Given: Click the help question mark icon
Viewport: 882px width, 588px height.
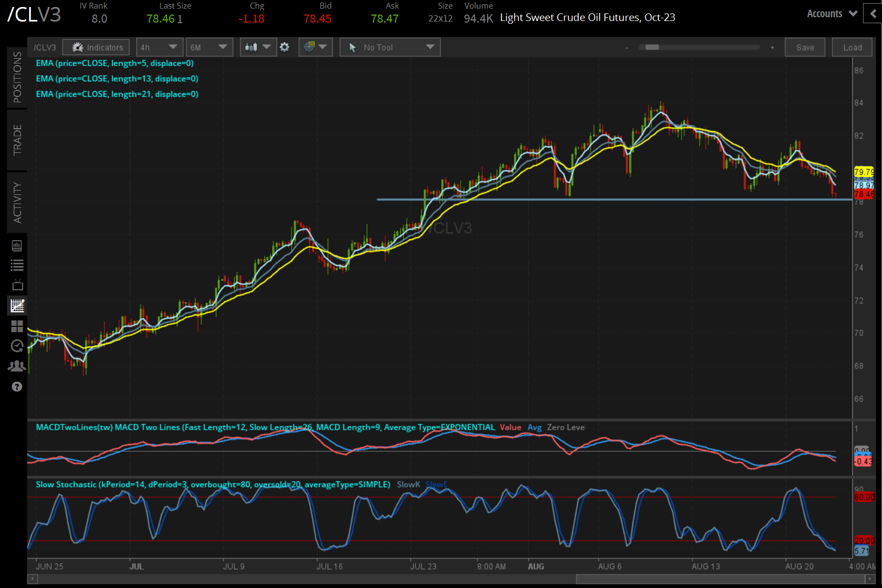Looking at the screenshot, I should coord(17,387).
